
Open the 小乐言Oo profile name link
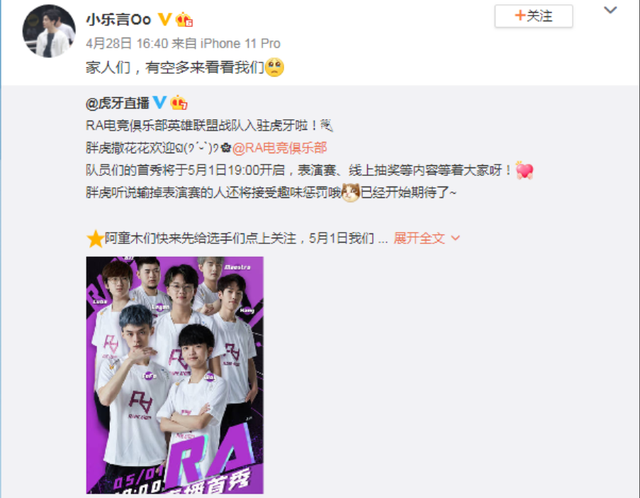[x=118, y=19]
